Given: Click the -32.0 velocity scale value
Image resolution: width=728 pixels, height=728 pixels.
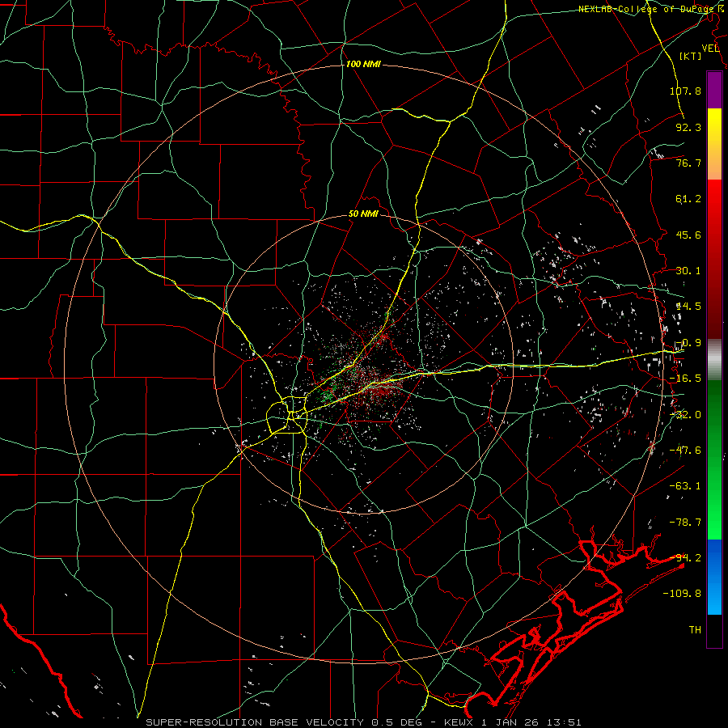Looking at the screenshot, I should 685,415.
